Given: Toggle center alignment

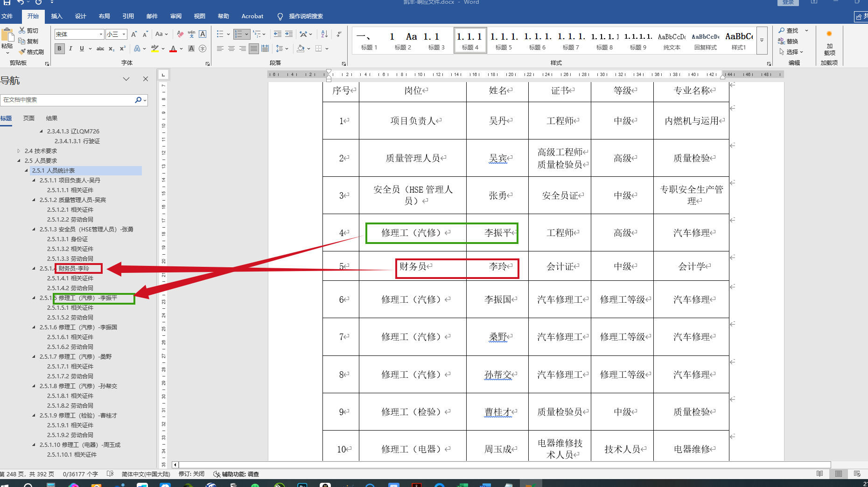Looking at the screenshot, I should [231, 49].
